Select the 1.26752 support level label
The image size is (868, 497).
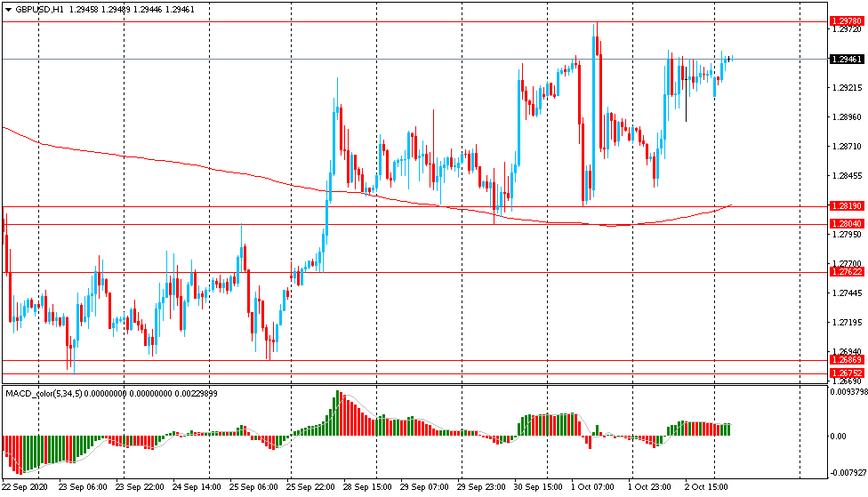(x=847, y=373)
